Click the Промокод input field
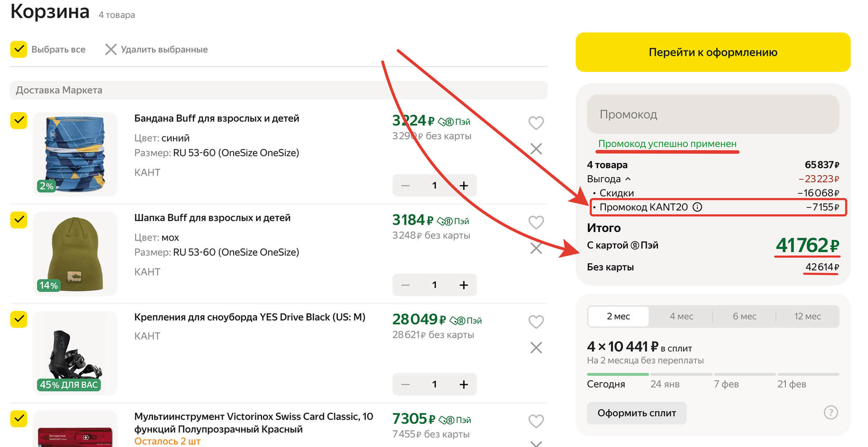 click(712, 114)
